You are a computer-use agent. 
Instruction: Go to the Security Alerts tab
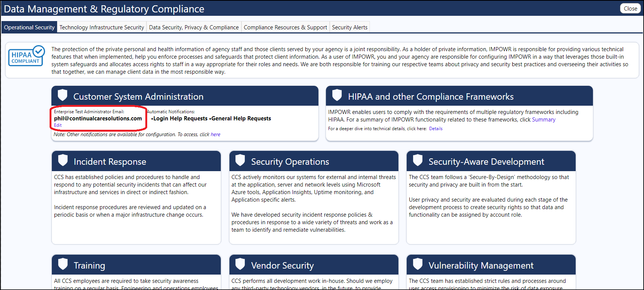(x=350, y=27)
